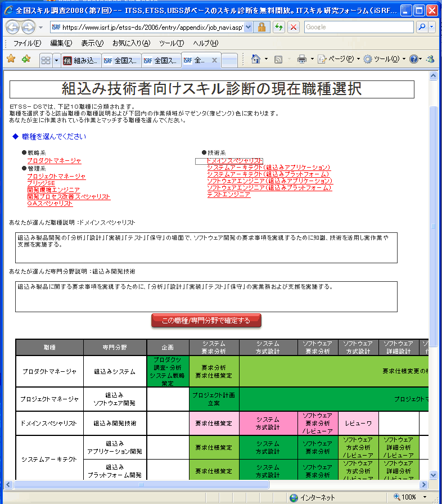
Task: Click the プロダクツ調査・分析 green cell
Action: pos(168,371)
